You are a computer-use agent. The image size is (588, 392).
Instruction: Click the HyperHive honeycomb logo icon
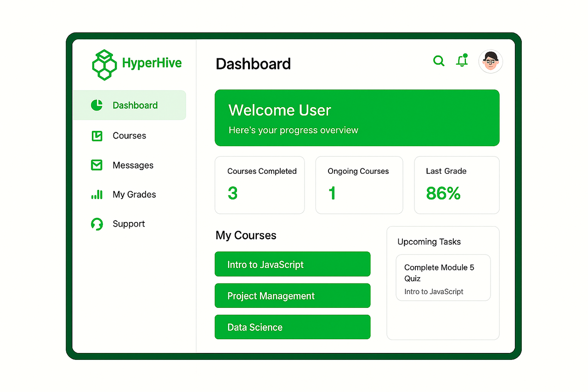coord(104,64)
